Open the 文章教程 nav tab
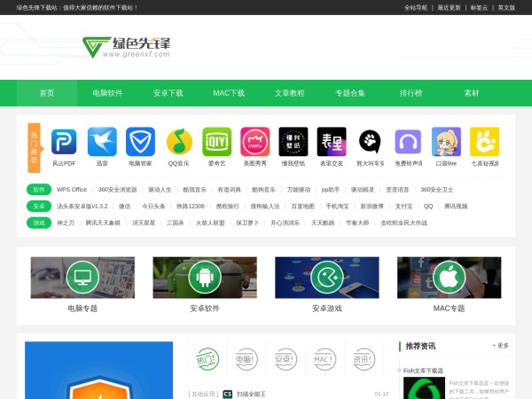The height and width of the screenshot is (399, 532). pyautogui.click(x=289, y=93)
